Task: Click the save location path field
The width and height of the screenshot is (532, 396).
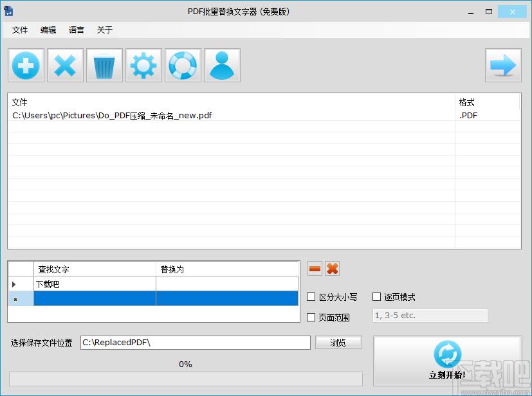Action: [196, 343]
